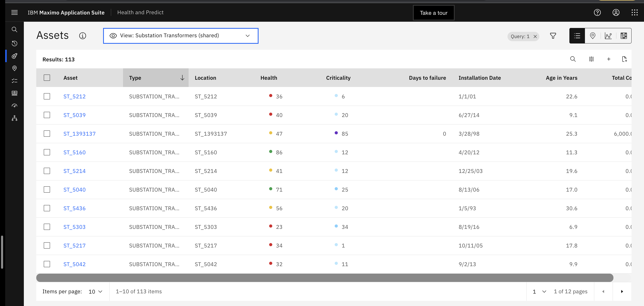
Task: Switch to list table view
Action: click(x=577, y=36)
